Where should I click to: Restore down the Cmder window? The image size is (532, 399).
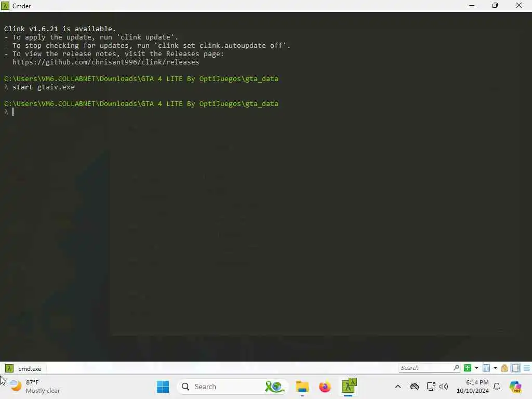[x=495, y=6]
